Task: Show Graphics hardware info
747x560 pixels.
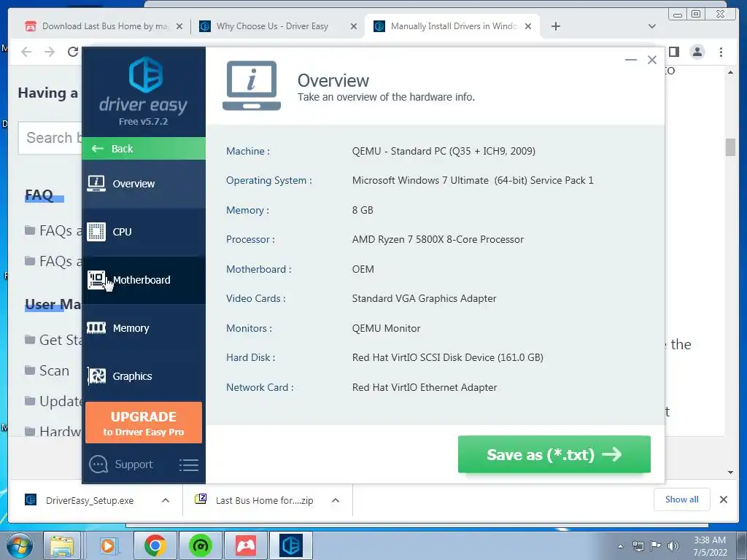Action: click(x=144, y=376)
